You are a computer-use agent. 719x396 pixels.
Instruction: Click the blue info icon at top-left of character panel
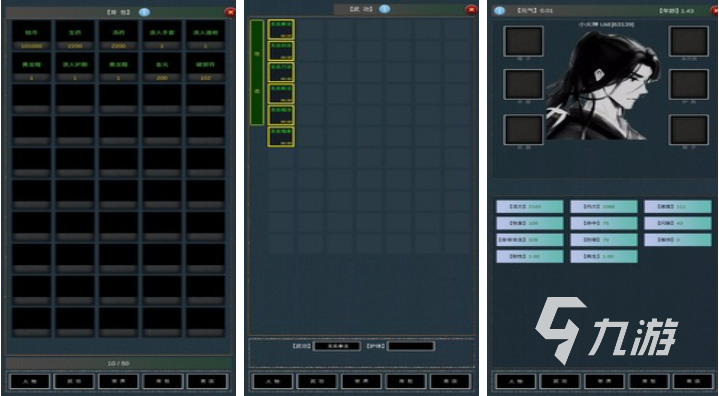click(499, 11)
